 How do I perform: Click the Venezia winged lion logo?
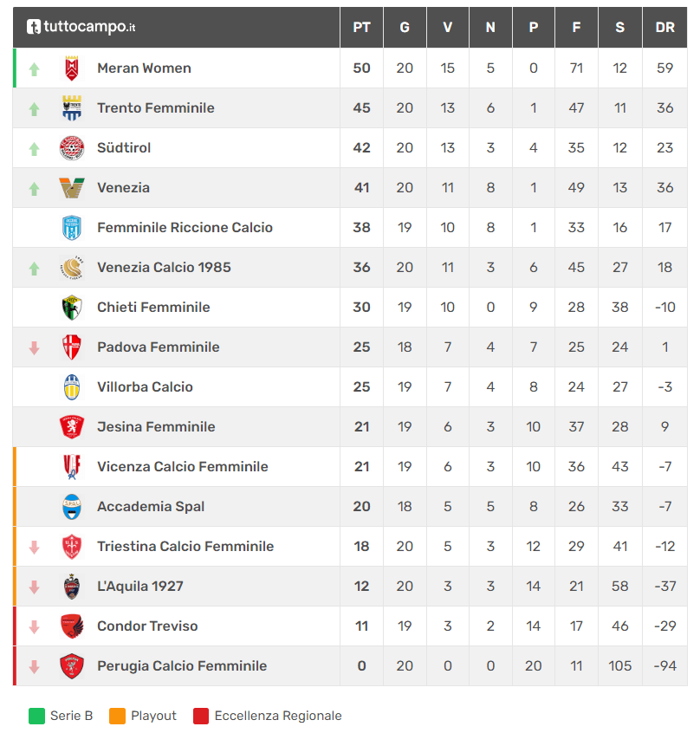[x=72, y=188]
